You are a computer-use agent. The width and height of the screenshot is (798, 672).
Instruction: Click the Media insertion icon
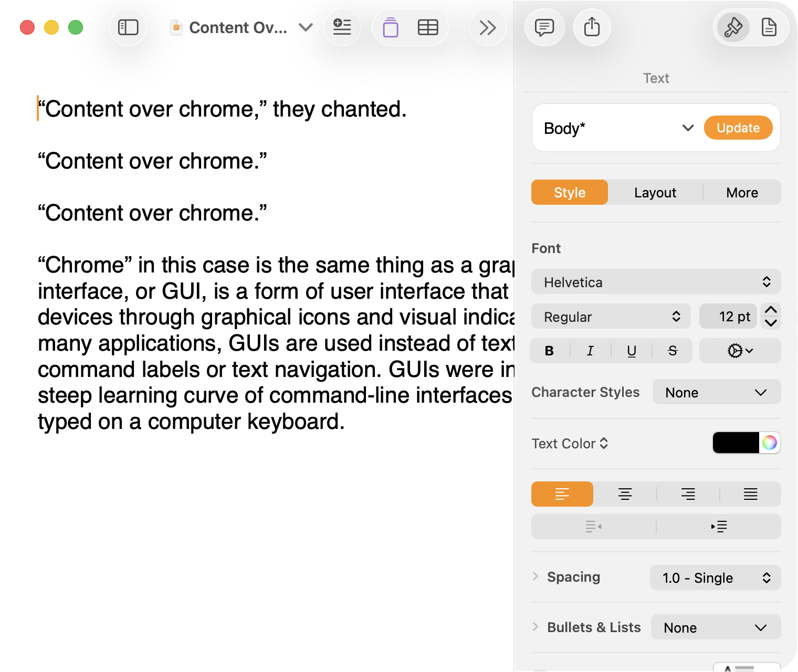coord(390,27)
